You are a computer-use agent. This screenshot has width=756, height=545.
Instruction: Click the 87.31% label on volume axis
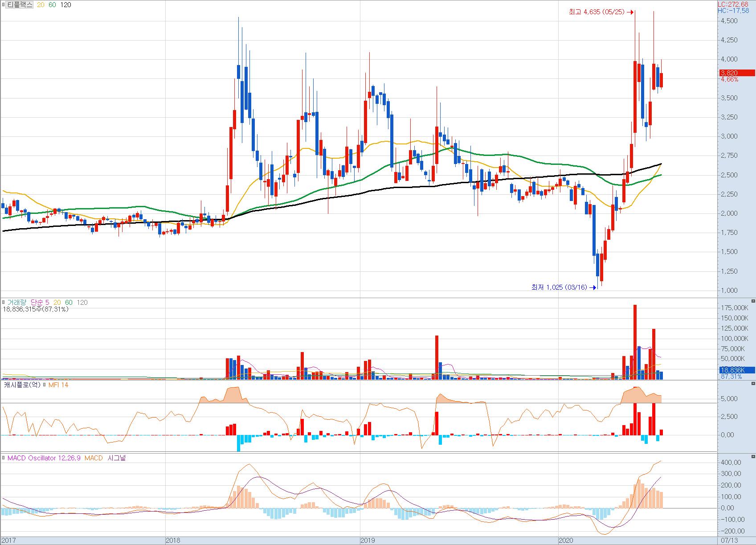731,377
